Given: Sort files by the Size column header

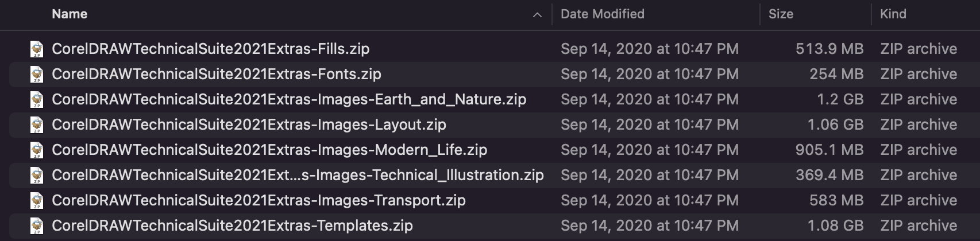Looking at the screenshot, I should pos(781,14).
